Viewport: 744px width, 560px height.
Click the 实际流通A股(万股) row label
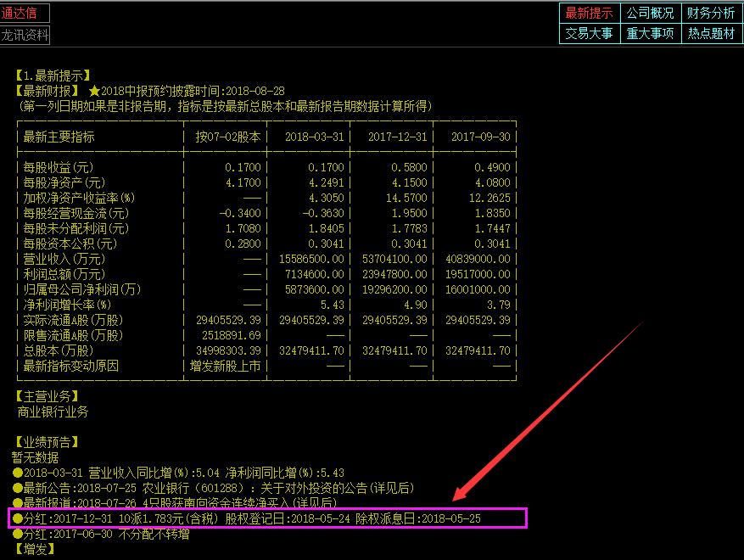click(x=73, y=320)
